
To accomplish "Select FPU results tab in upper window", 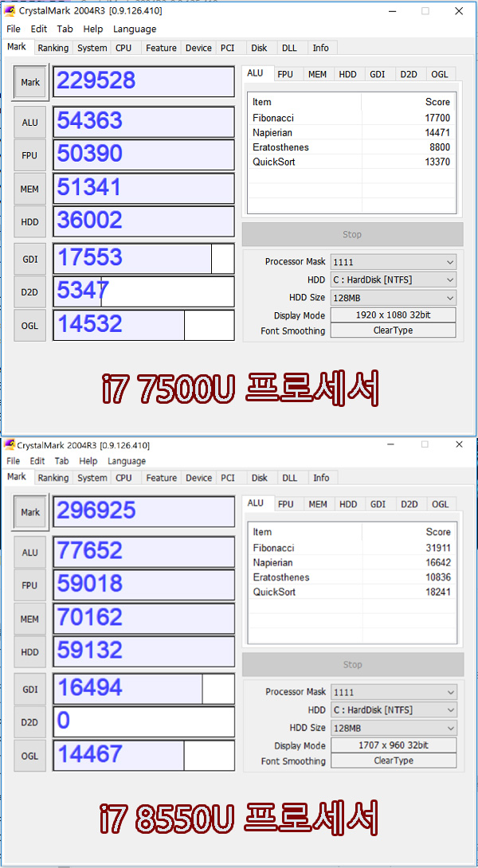I will (285, 74).
